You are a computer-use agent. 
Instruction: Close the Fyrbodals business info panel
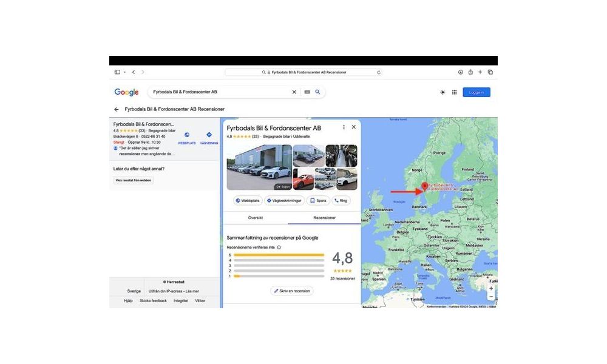[353, 127]
